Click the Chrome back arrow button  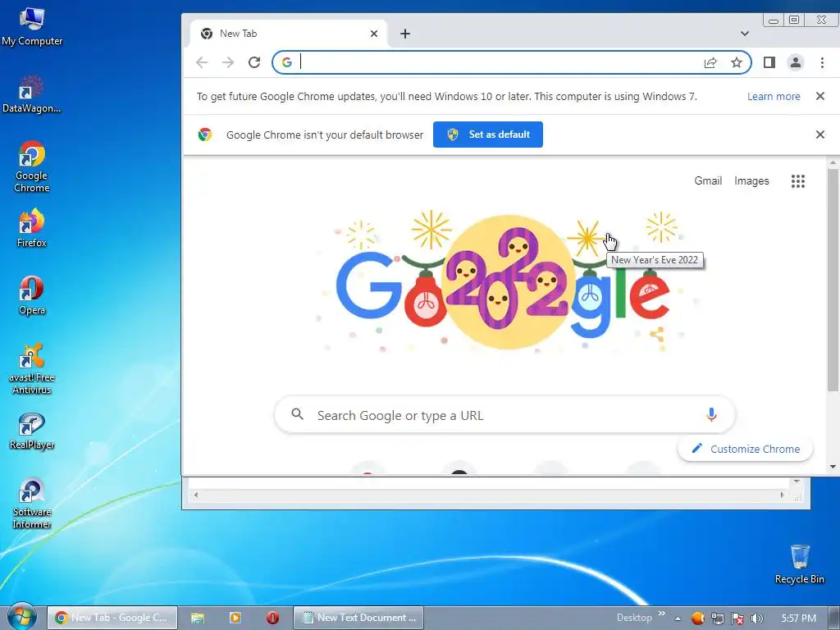coord(202,62)
